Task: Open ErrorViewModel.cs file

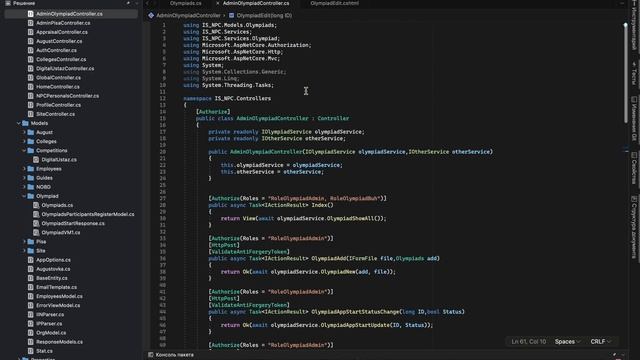Action: (58, 306)
